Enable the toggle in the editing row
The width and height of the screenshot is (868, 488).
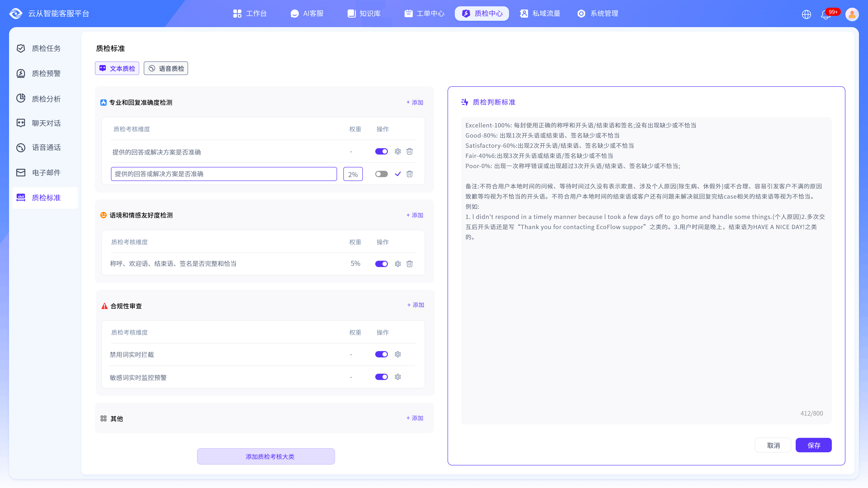[x=381, y=174]
